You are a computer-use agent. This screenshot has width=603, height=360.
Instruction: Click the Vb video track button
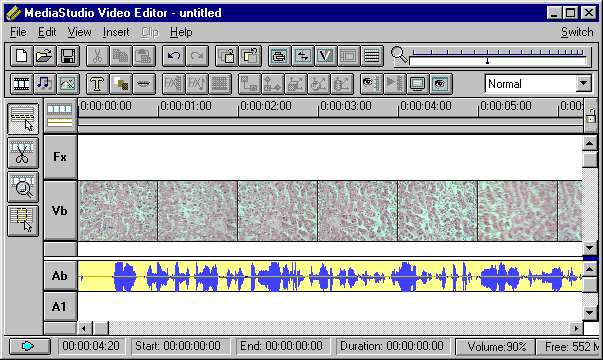60,211
